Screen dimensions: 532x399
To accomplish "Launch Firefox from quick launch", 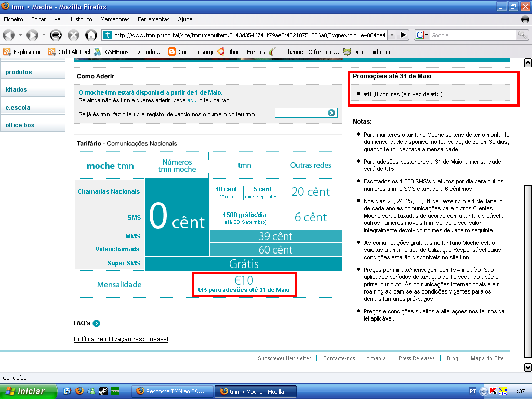I will point(79,391).
